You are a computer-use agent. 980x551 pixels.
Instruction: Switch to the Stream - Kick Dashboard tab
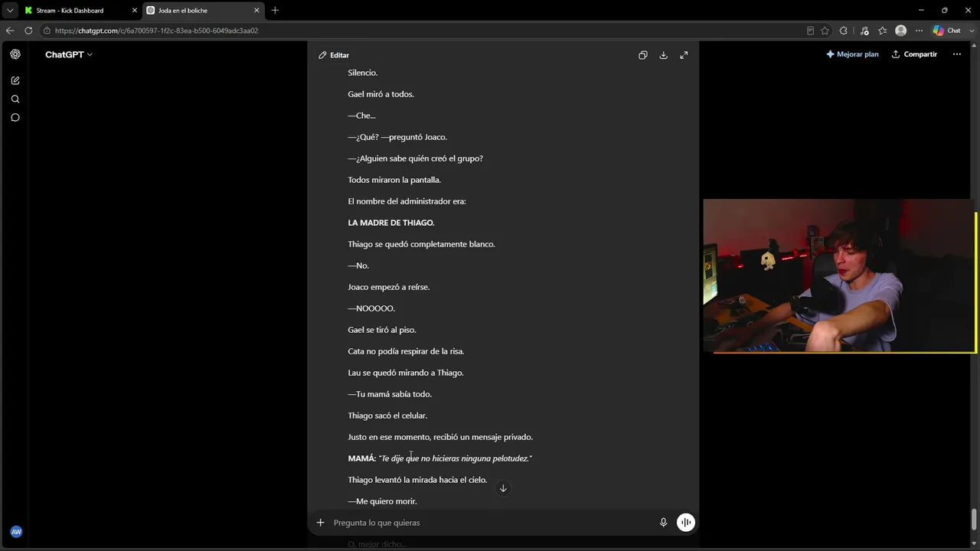click(x=80, y=11)
